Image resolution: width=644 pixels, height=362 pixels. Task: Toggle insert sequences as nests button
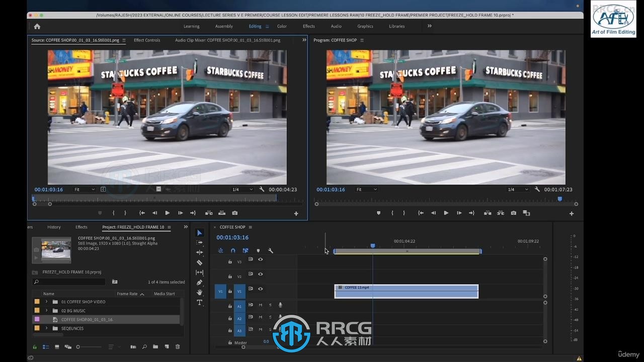coord(220,250)
